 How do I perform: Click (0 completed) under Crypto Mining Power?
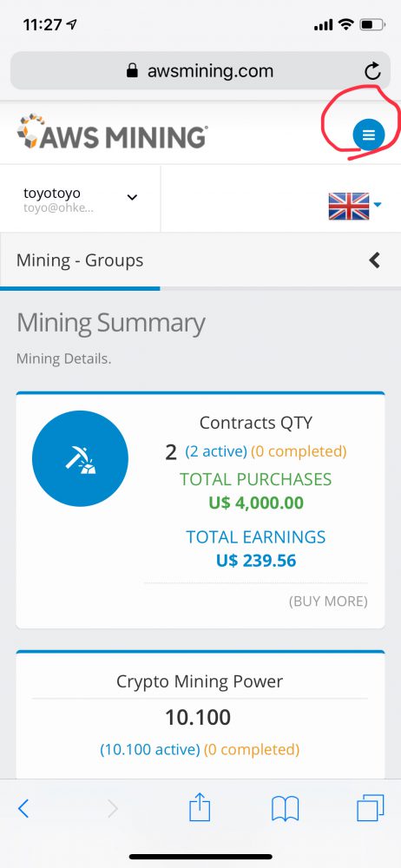(x=252, y=750)
